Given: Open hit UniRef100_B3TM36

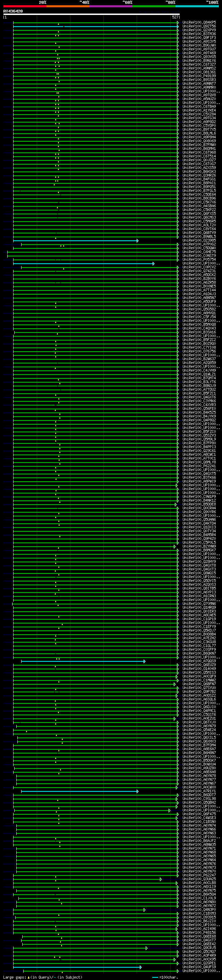Looking at the screenshot, I should 199,34.
